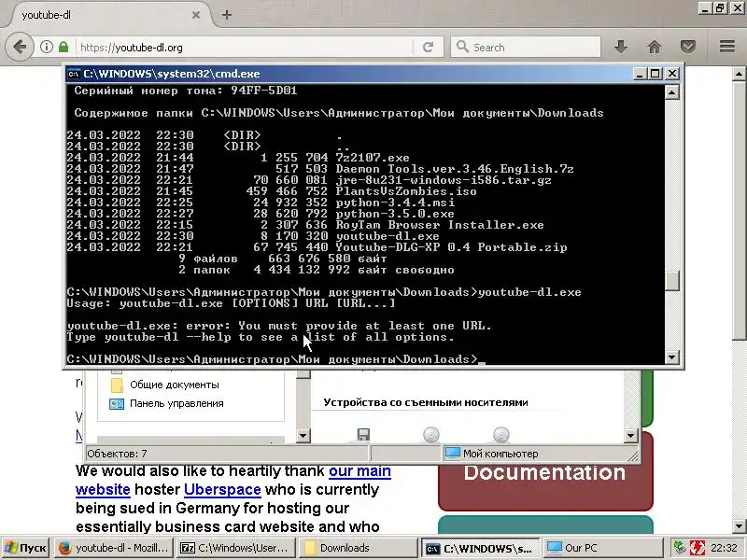Select the first CD drive icon
Viewport: 747px width, 560px height.
click(x=431, y=435)
